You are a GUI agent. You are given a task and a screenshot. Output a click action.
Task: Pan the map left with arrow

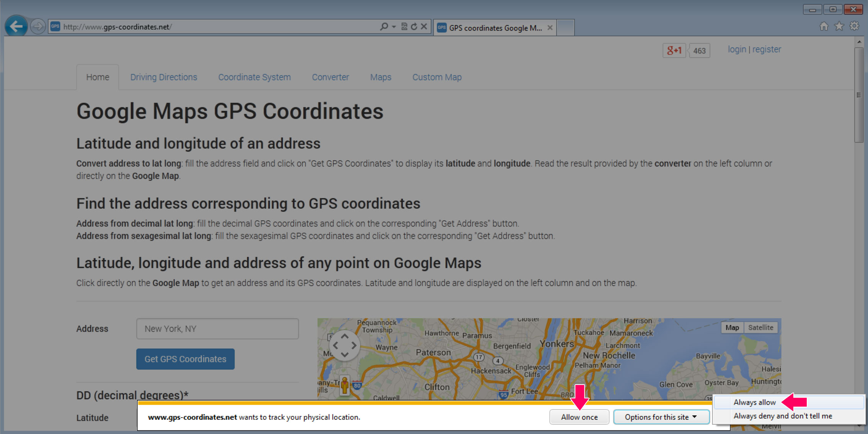[336, 346]
